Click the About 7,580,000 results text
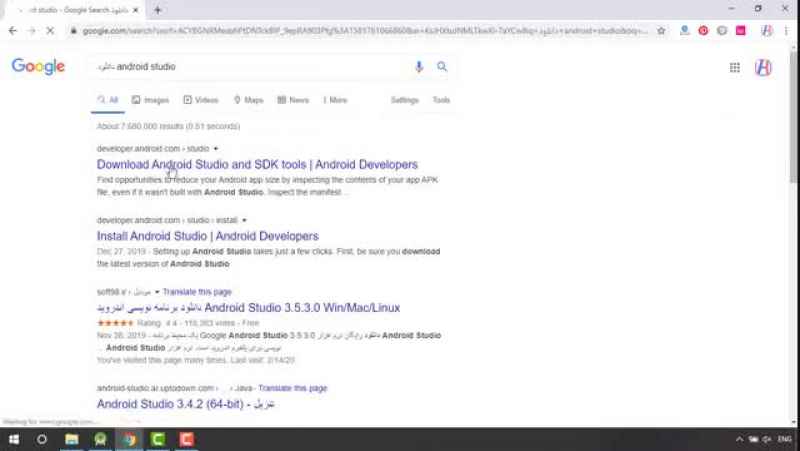 (168, 126)
